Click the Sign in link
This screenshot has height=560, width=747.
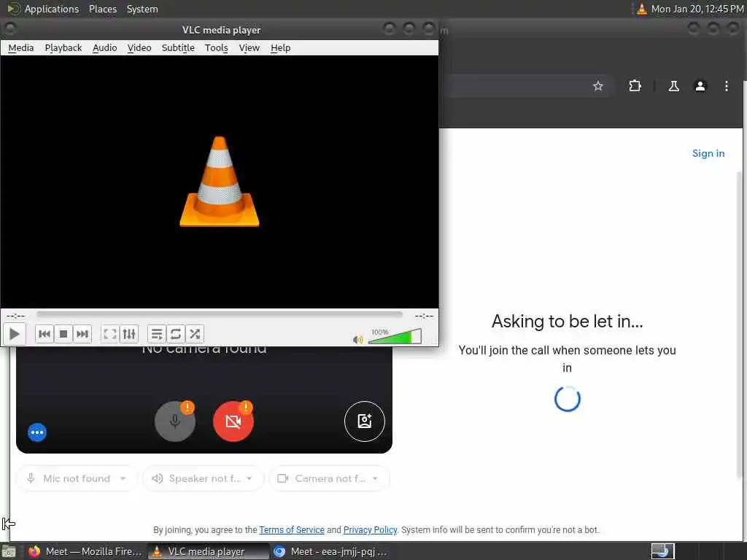708,153
